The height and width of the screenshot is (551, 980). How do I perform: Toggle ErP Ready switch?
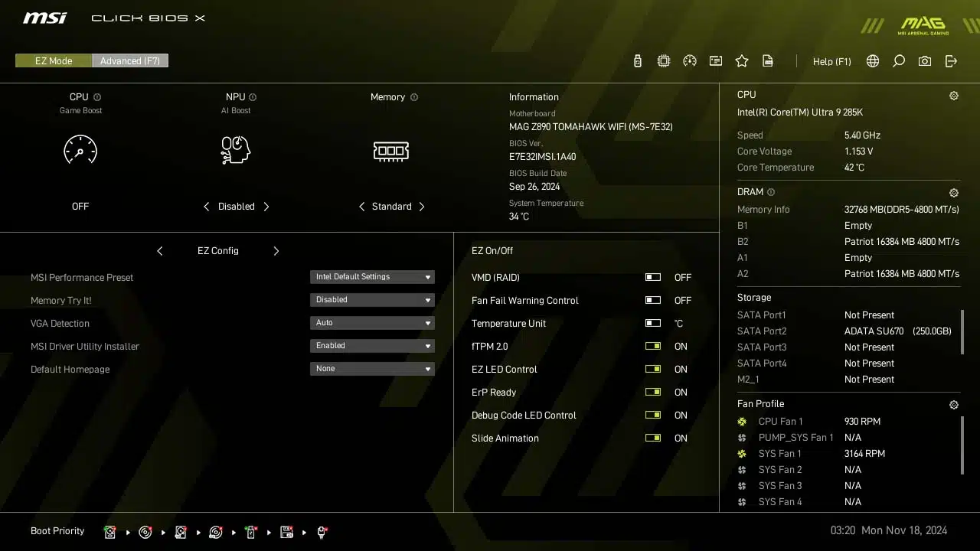tap(653, 393)
